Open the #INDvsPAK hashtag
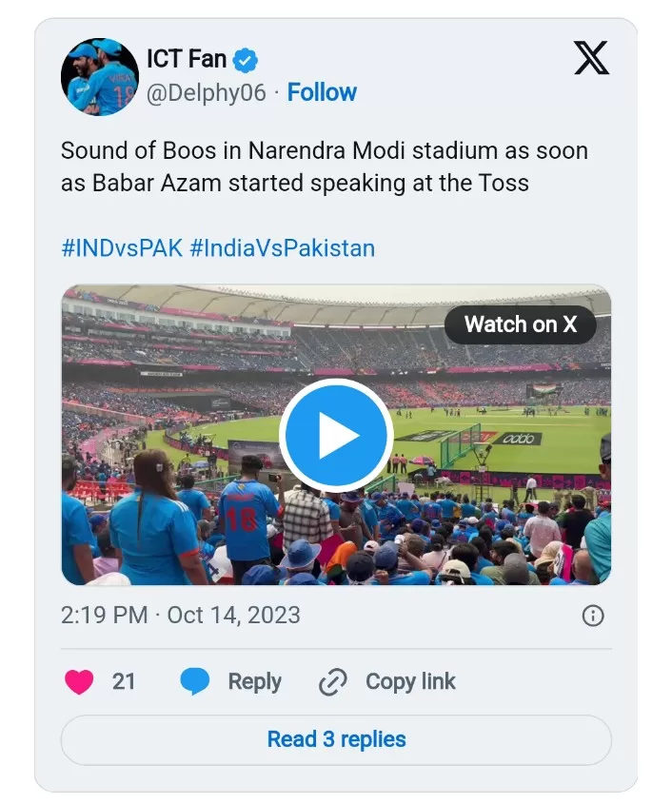The height and width of the screenshot is (804, 672). tap(122, 248)
